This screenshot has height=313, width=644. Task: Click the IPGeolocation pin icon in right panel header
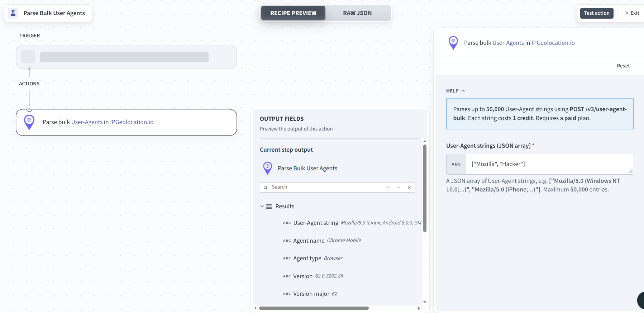point(453,43)
